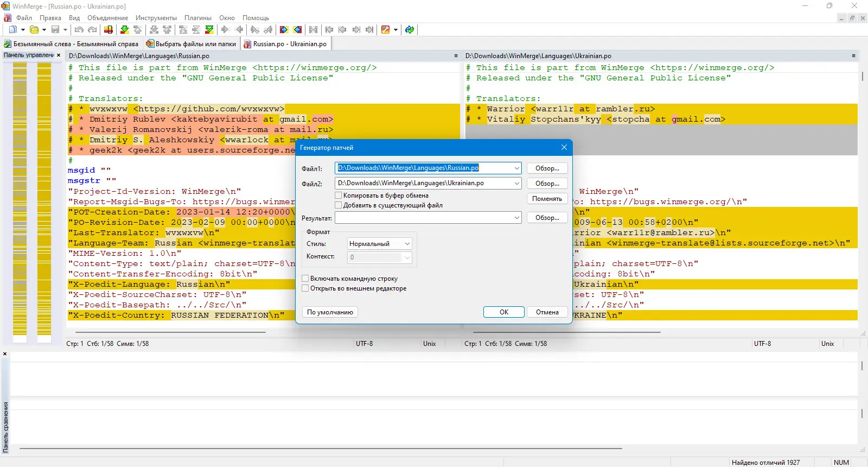Click the Undo toolbar icon
This screenshot has height=467, width=868.
click(x=79, y=30)
